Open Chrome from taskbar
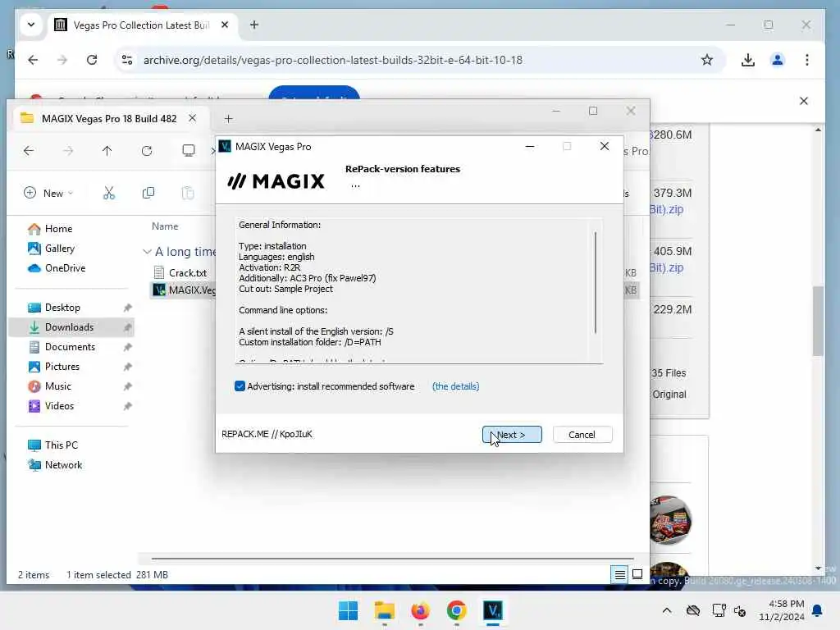Image resolution: width=840 pixels, height=630 pixels. click(x=456, y=610)
